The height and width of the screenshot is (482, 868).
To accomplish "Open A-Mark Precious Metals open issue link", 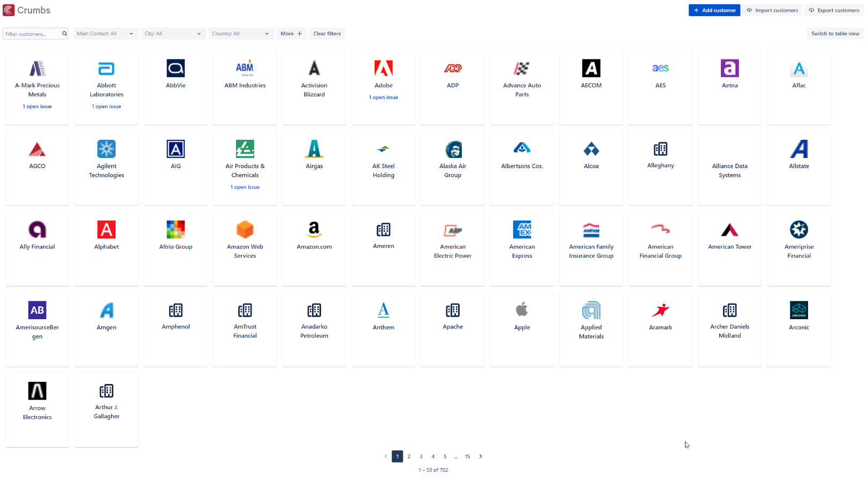I will point(37,107).
